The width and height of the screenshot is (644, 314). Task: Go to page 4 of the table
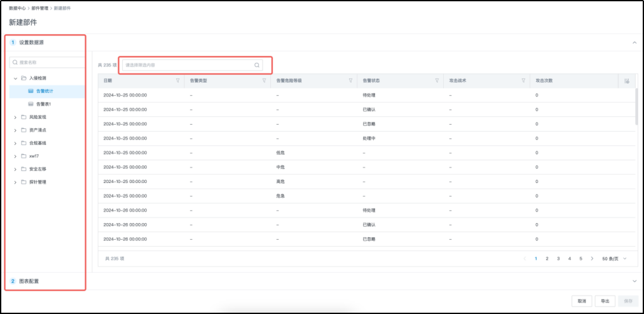(569, 259)
